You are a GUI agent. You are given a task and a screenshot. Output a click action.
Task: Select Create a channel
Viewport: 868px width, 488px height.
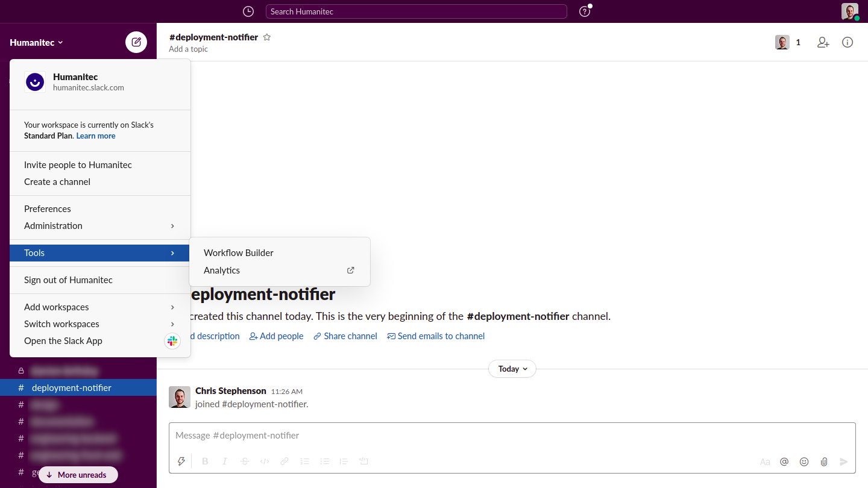point(100,182)
